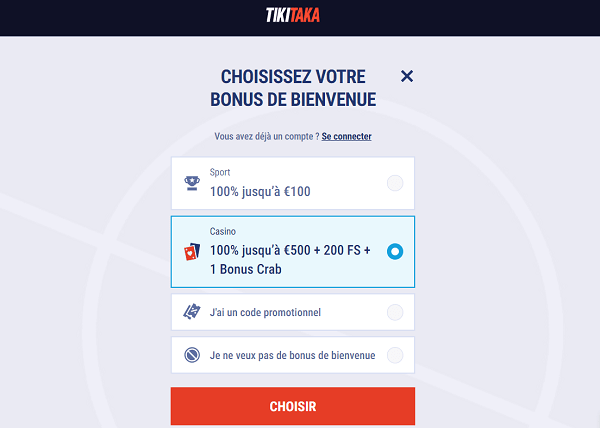Click the promo code ticket icon
This screenshot has width=600, height=428.
coord(192,312)
